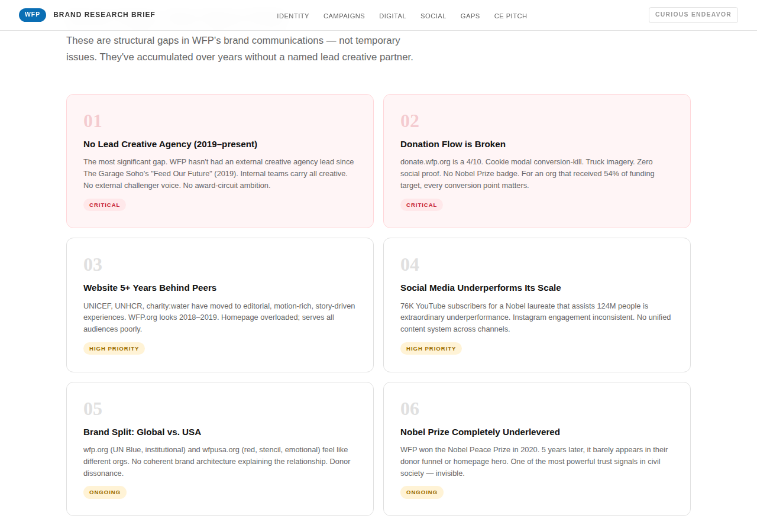Navigate to CE PITCH
757x532 pixels.
click(x=510, y=16)
